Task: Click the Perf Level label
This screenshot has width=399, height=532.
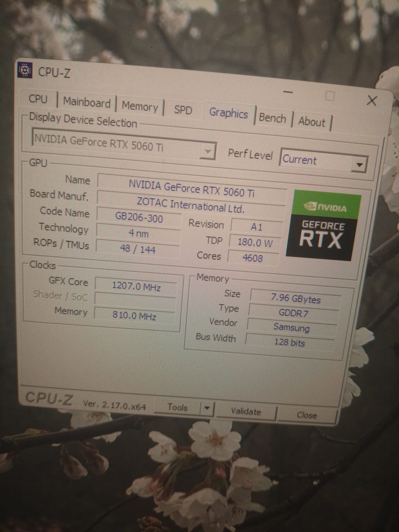Action: (x=250, y=154)
